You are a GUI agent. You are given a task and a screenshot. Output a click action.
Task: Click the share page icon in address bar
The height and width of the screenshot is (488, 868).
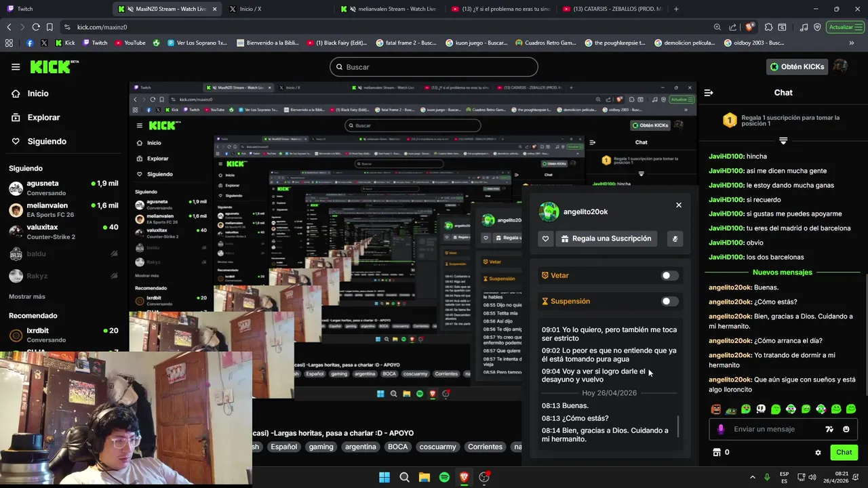(x=732, y=27)
